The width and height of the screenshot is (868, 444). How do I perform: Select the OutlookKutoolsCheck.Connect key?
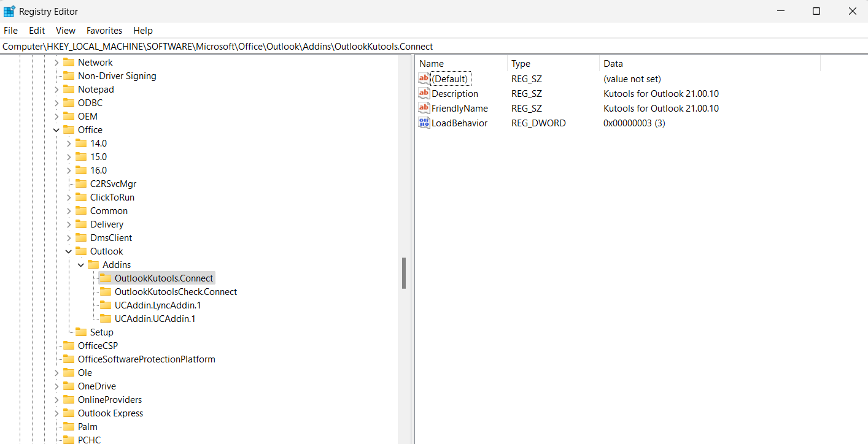(176, 291)
